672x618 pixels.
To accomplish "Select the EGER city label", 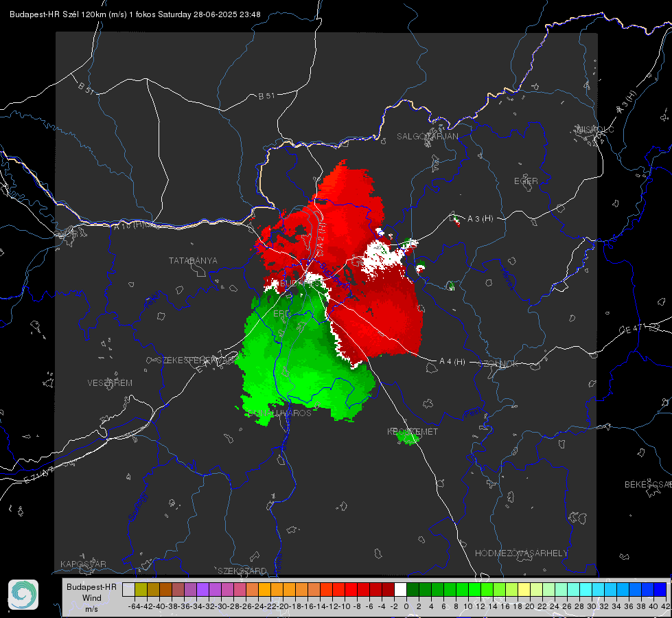I will tap(526, 181).
